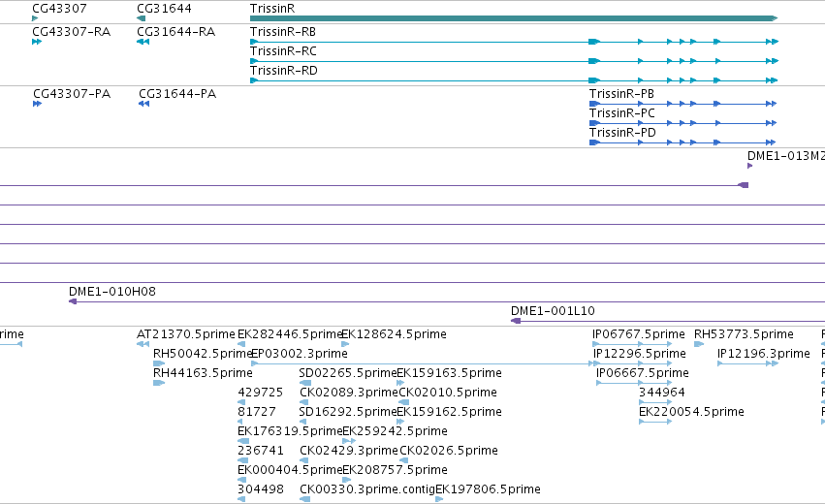Select EK208757.5prime EST
Viewport: 825px width, 504px height.
pos(396,471)
